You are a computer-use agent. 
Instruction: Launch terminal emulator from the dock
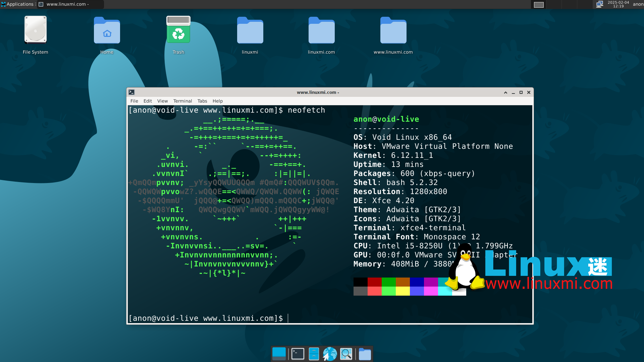click(x=298, y=354)
